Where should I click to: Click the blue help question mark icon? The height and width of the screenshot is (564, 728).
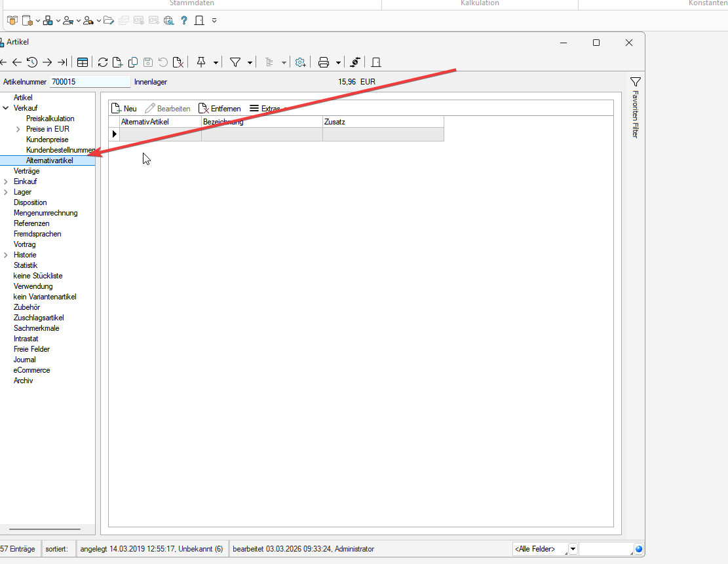coord(184,20)
